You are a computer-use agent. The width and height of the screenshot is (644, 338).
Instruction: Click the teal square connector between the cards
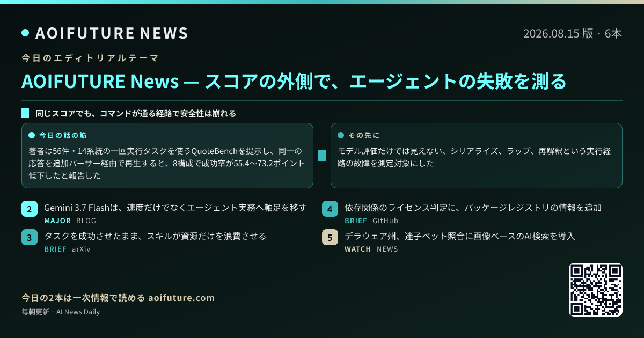322,156
